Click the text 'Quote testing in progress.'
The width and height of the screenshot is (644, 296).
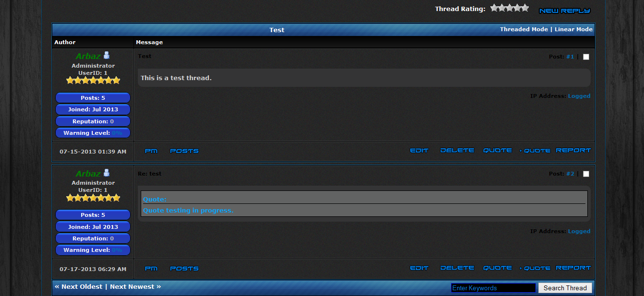(x=188, y=211)
